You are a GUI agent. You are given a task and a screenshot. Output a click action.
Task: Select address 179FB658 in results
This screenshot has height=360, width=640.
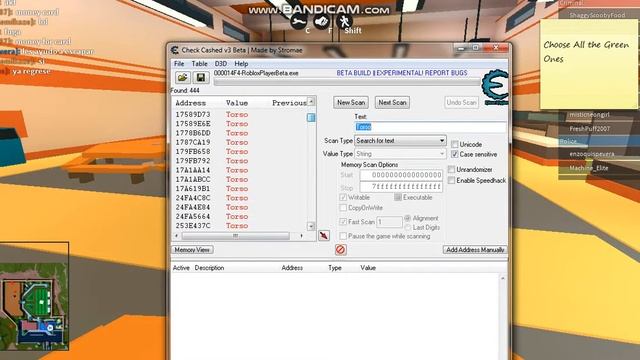[193, 152]
